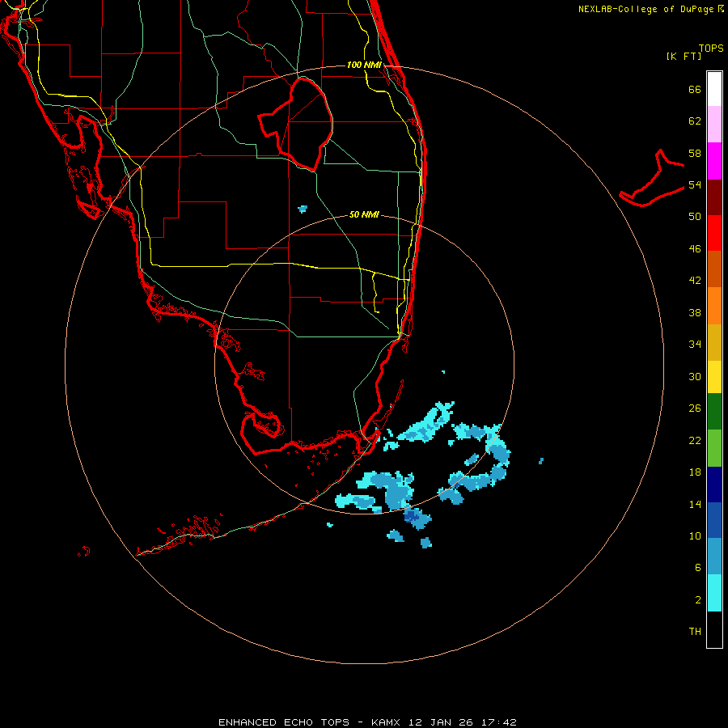The width and height of the screenshot is (728, 728).
Task: Pick the bright red swatch near 46
Action: [x=714, y=233]
